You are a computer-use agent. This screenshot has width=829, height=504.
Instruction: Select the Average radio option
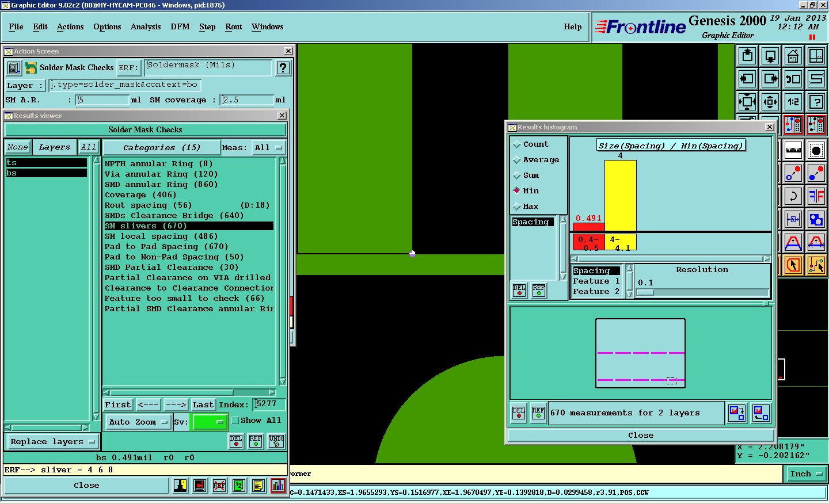click(x=535, y=160)
